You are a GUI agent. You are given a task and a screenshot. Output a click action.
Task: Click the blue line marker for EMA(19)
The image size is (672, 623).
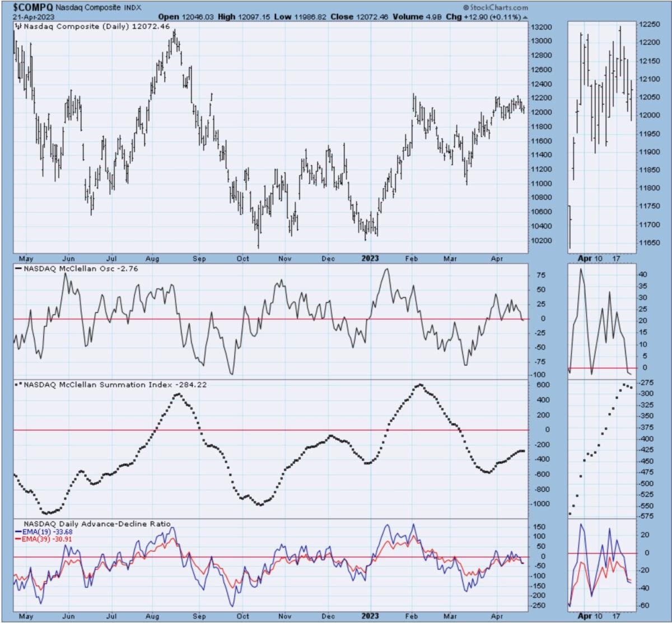pyautogui.click(x=19, y=531)
